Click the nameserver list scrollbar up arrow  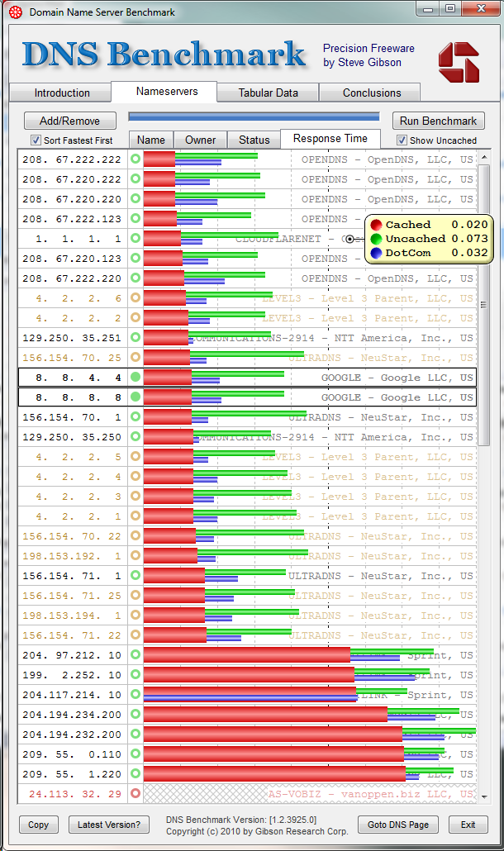(484, 157)
